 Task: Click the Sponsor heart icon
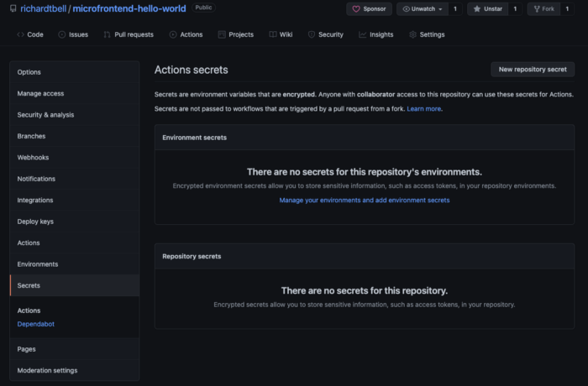click(x=356, y=9)
